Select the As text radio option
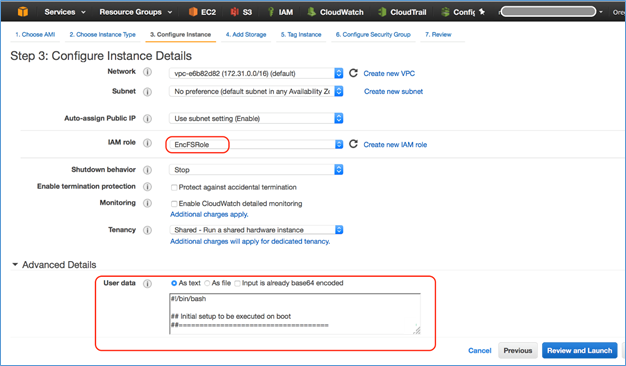 [174, 283]
